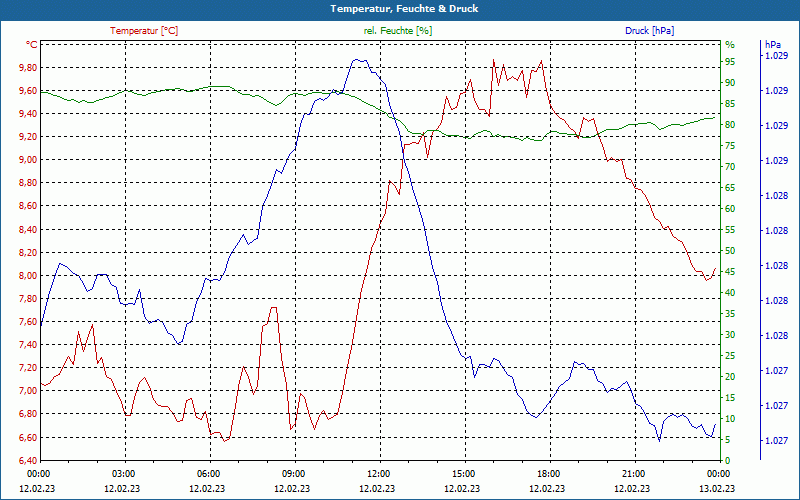
Task: Click the "9,00" temperature axis value
Action: coord(28,160)
